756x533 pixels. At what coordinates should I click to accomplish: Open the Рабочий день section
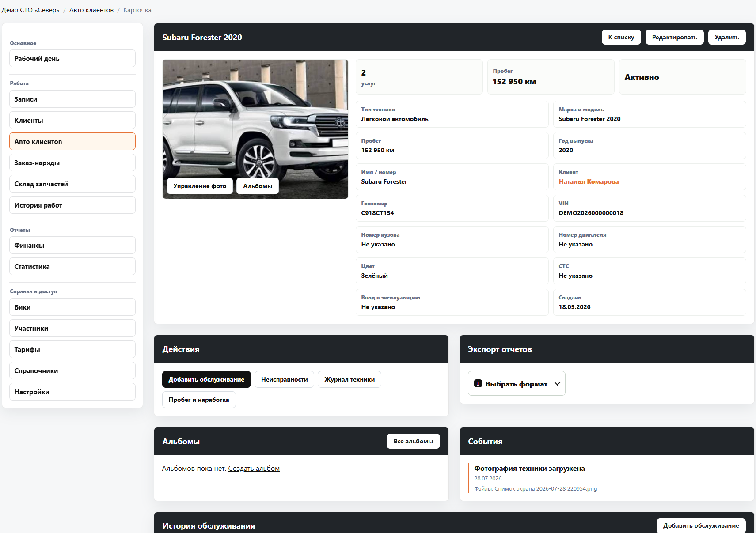coord(72,58)
